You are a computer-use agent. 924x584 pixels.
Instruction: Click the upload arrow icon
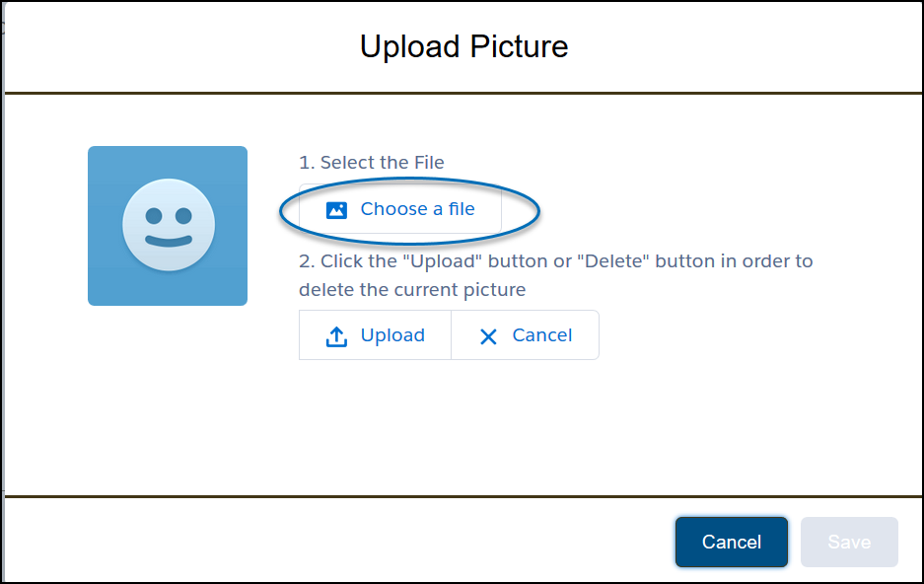point(336,336)
